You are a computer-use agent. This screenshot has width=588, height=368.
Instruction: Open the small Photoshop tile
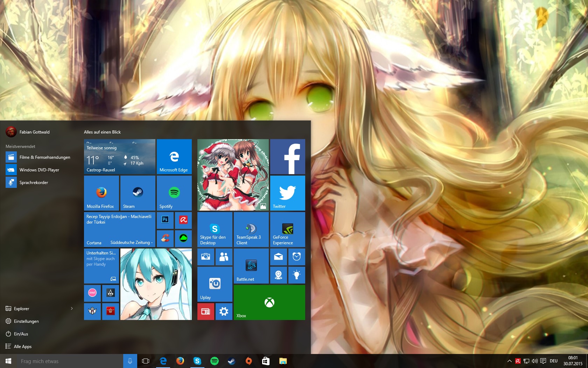[x=165, y=220]
